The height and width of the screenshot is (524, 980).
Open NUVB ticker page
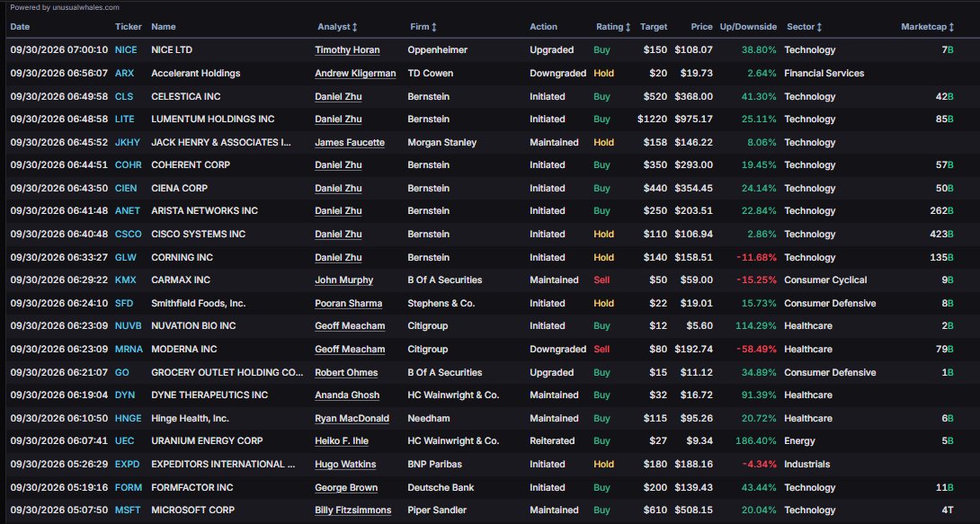point(129,325)
